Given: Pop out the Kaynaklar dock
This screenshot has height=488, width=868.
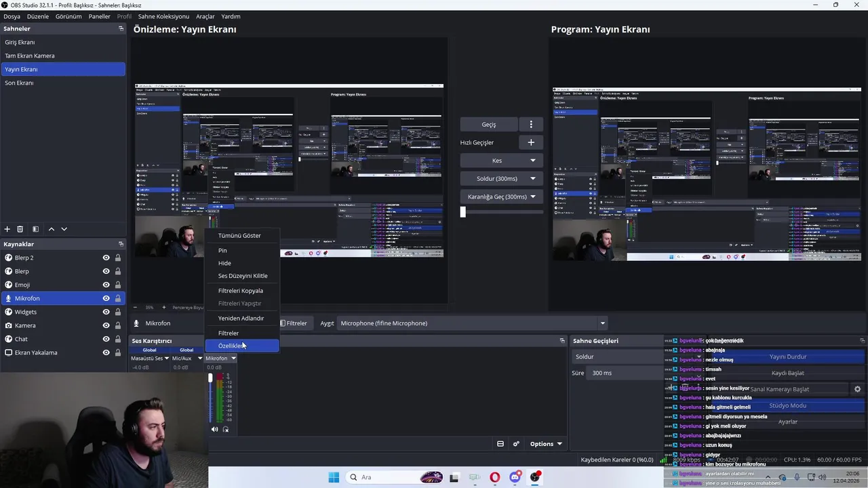Looking at the screenshot, I should pyautogui.click(x=121, y=244).
